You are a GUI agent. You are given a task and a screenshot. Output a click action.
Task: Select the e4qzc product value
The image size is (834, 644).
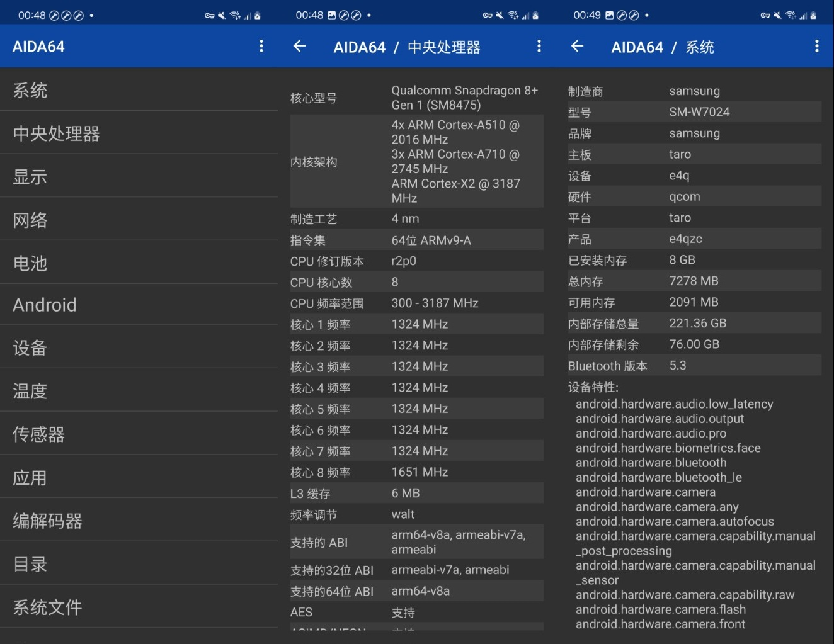[x=685, y=239]
